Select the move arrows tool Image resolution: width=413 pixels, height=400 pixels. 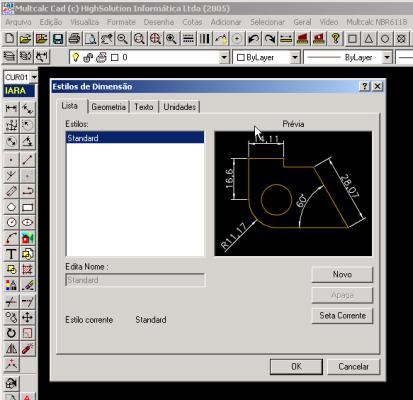pos(27,317)
